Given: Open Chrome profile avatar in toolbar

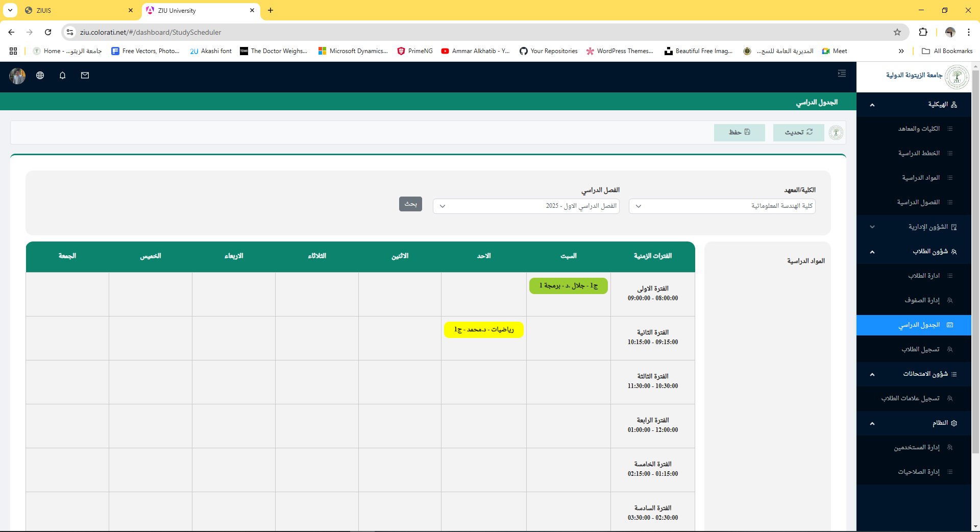Looking at the screenshot, I should pyautogui.click(x=950, y=32).
